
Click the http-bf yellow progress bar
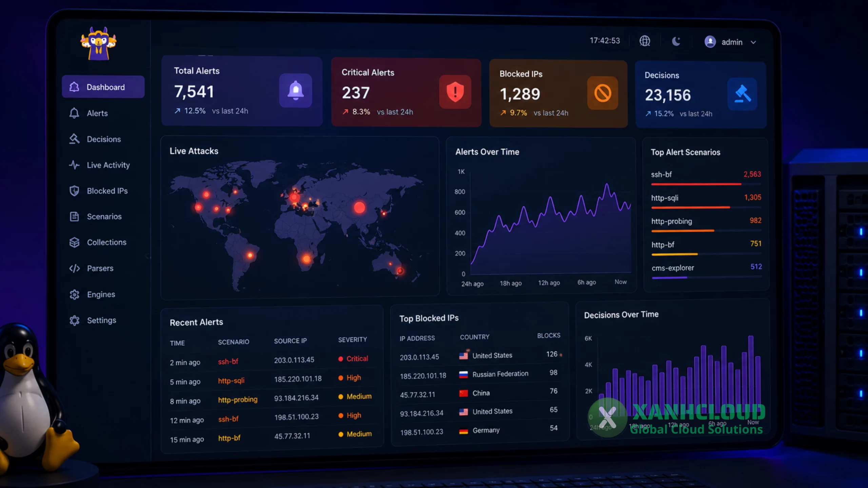point(674,254)
